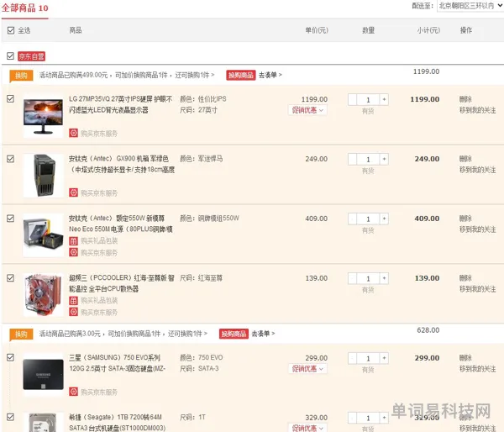504x432 pixels.
Task: Click the 购买京东服务 icon under Antec GX900 case
Action: click(74, 192)
